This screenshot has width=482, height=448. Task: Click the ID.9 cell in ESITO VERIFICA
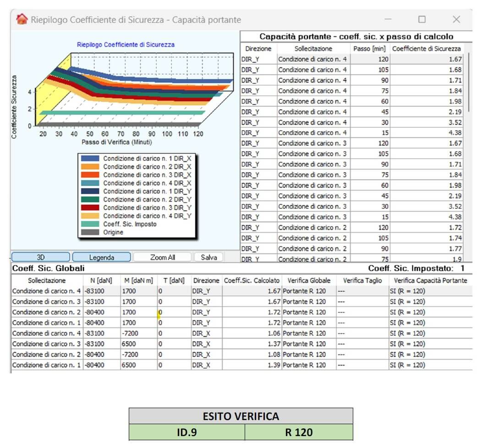pyautogui.click(x=187, y=432)
